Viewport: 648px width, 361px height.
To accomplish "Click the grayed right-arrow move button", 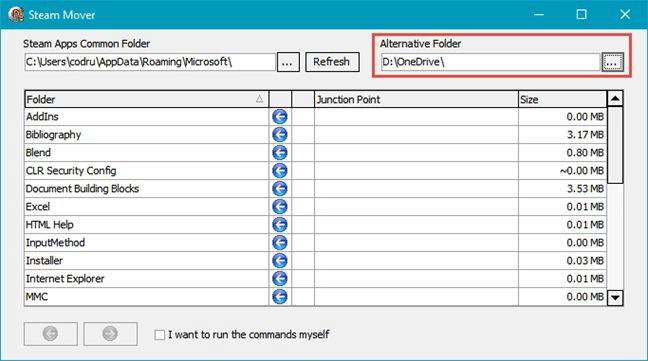I will (110, 334).
